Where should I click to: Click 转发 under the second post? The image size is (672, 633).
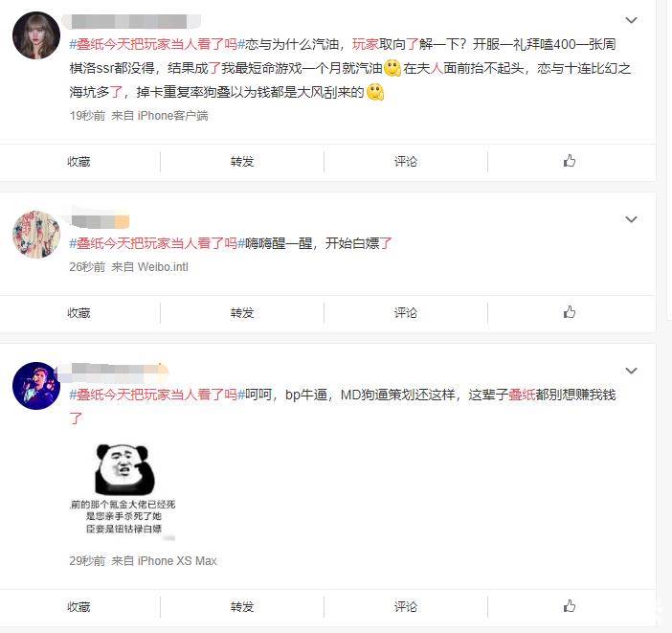coord(242,312)
